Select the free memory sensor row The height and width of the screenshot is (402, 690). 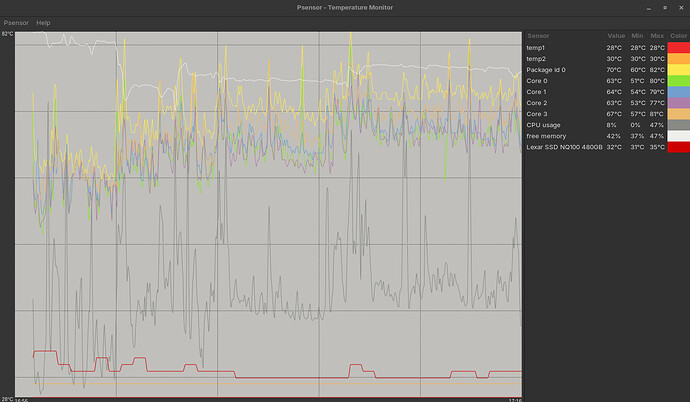560,136
